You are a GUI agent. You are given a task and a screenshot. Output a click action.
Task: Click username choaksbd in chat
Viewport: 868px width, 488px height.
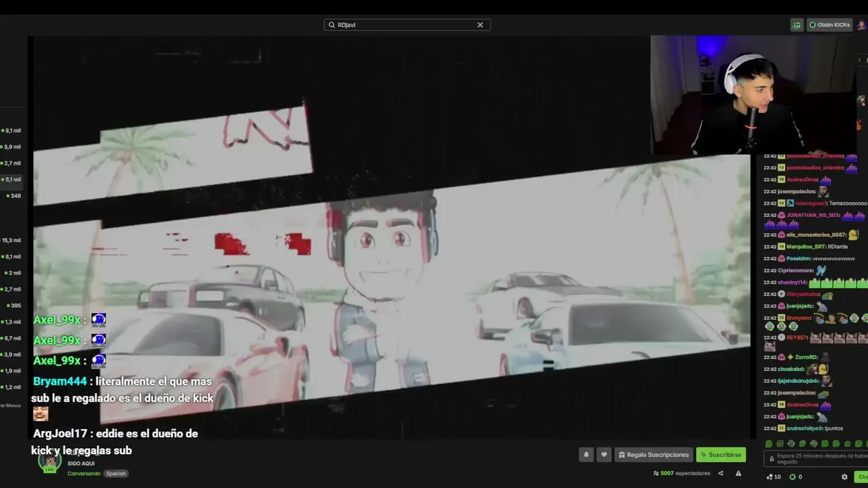(791, 369)
